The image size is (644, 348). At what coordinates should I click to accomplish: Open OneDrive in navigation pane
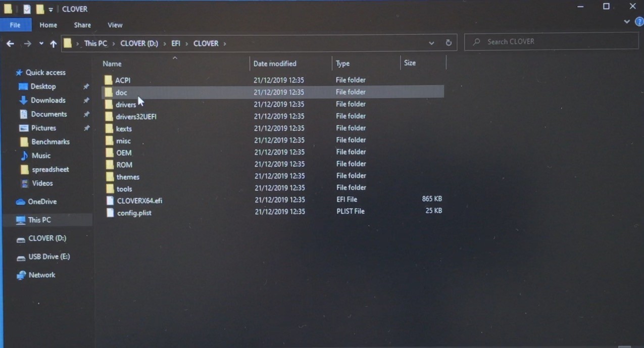pyautogui.click(x=42, y=202)
